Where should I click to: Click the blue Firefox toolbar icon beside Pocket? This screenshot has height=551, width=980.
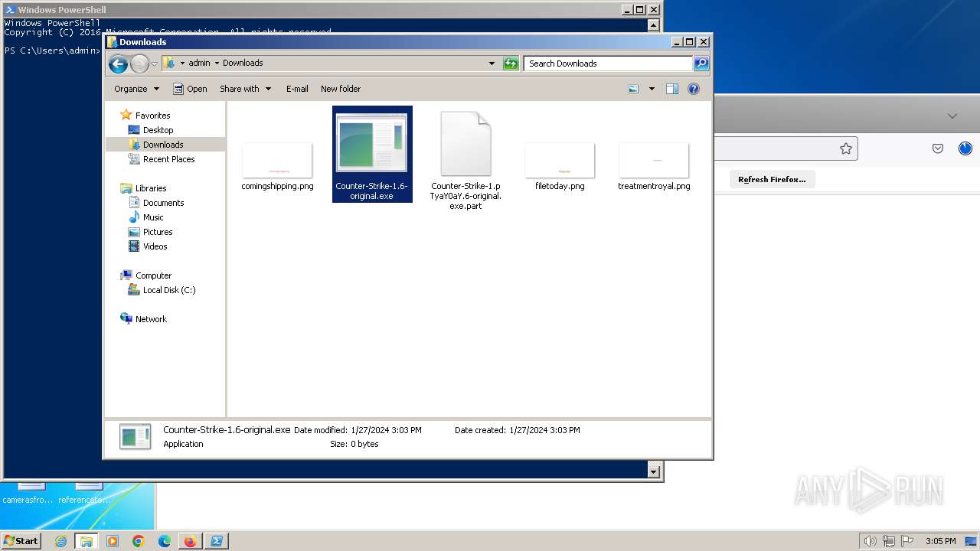click(x=965, y=148)
